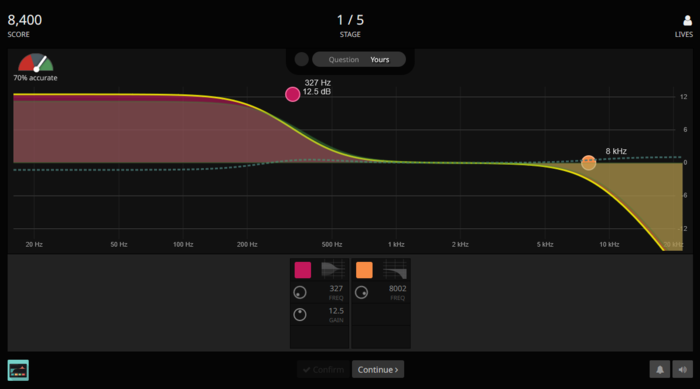Switch to the Question curve
Screen dimensions: 700x389
point(344,59)
